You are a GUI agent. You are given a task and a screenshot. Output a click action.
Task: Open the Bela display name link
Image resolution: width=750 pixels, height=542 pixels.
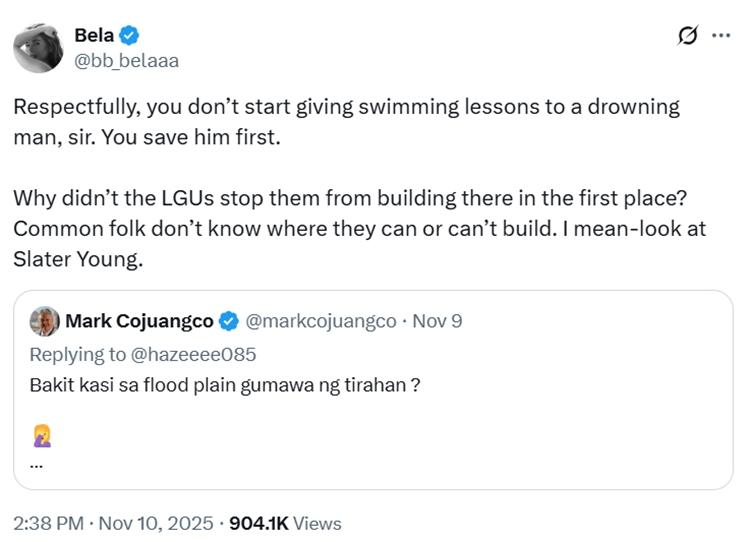point(93,35)
